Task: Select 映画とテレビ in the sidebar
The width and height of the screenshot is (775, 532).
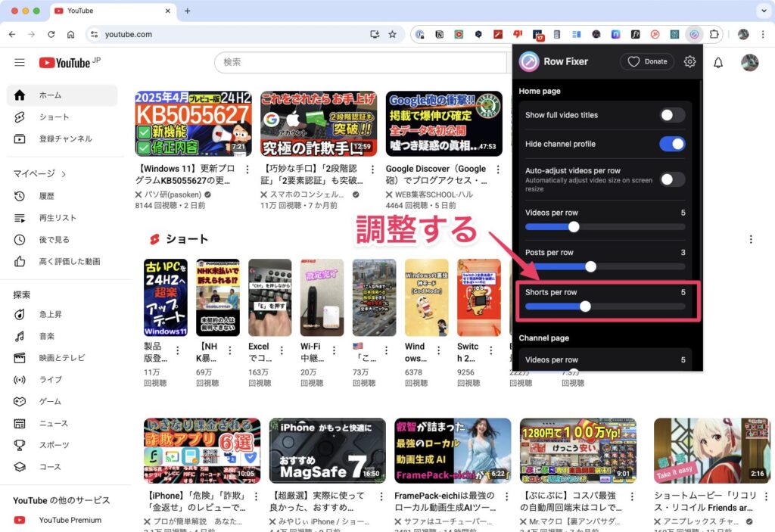Action: 62,358
